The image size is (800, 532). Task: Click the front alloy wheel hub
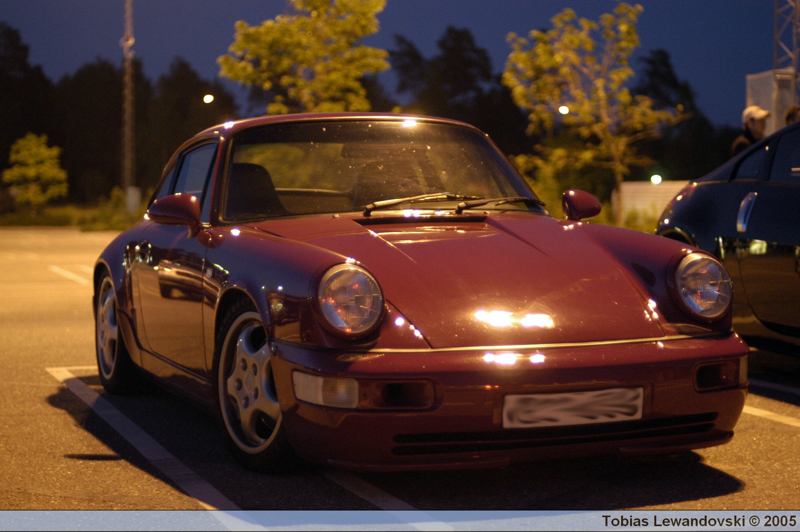[x=248, y=383]
